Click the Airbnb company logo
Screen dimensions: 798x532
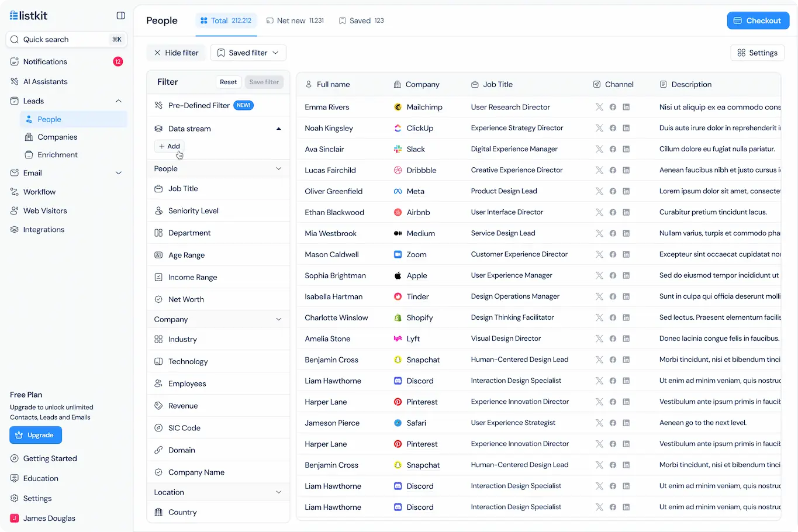coord(398,212)
